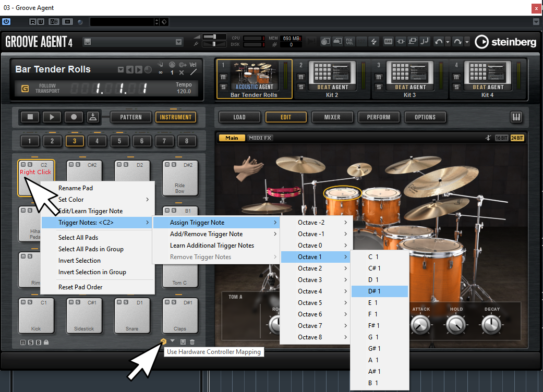The width and height of the screenshot is (543, 392).
Task: Select the Beat Agent Kit 3 slot
Action: coord(409,79)
